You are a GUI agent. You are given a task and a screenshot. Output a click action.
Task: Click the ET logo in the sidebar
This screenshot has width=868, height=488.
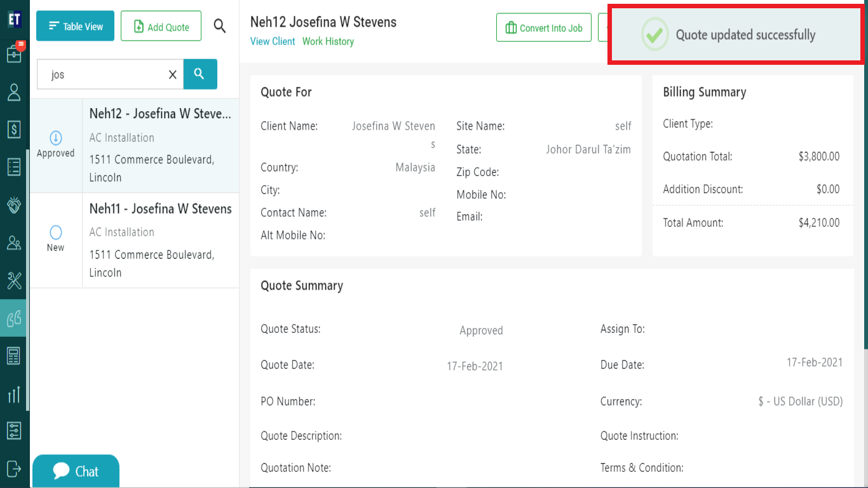[14, 18]
